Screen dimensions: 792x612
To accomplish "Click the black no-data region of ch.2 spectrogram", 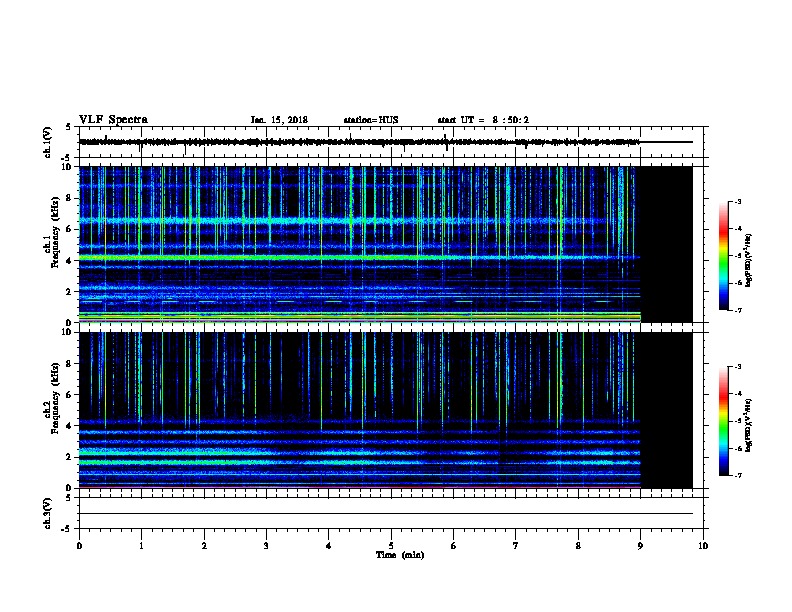I will (666, 410).
